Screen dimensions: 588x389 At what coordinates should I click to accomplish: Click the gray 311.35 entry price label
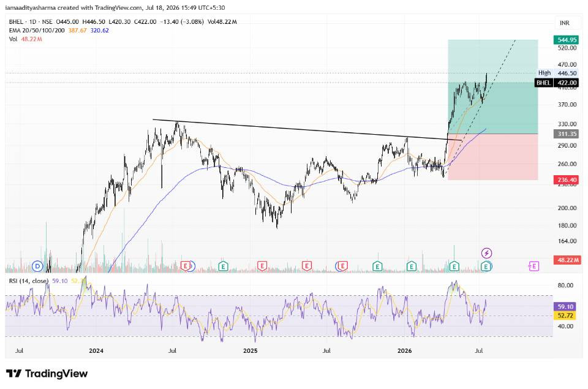567,134
